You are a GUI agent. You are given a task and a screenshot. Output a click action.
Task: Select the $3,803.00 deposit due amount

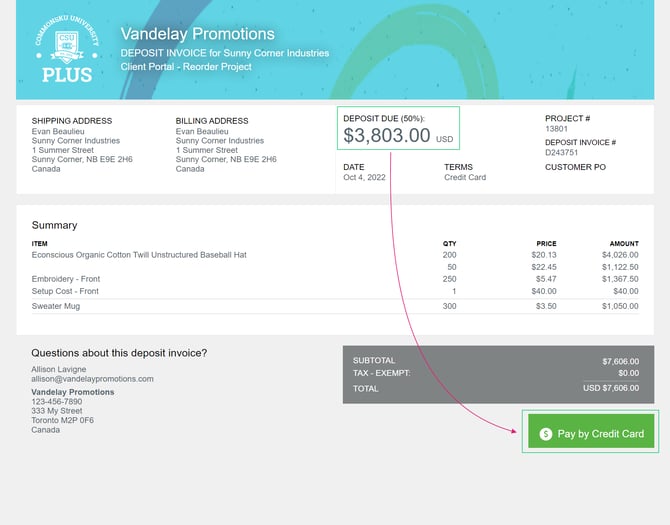click(x=387, y=135)
